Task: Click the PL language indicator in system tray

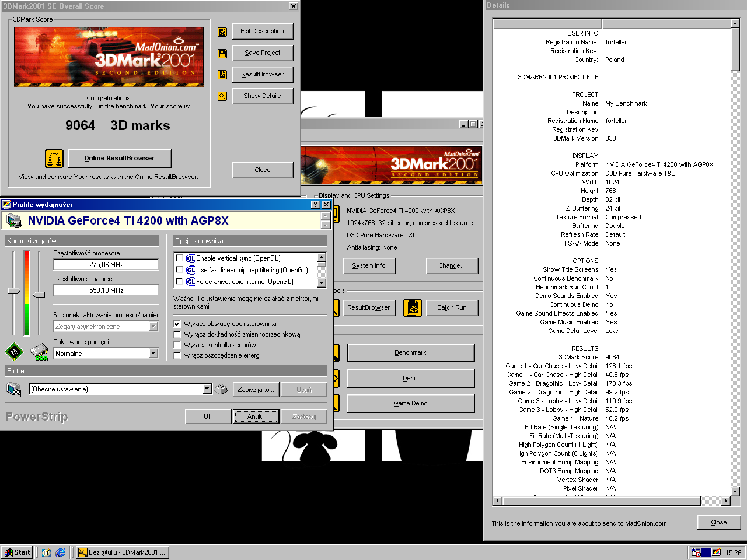Action: click(706, 552)
